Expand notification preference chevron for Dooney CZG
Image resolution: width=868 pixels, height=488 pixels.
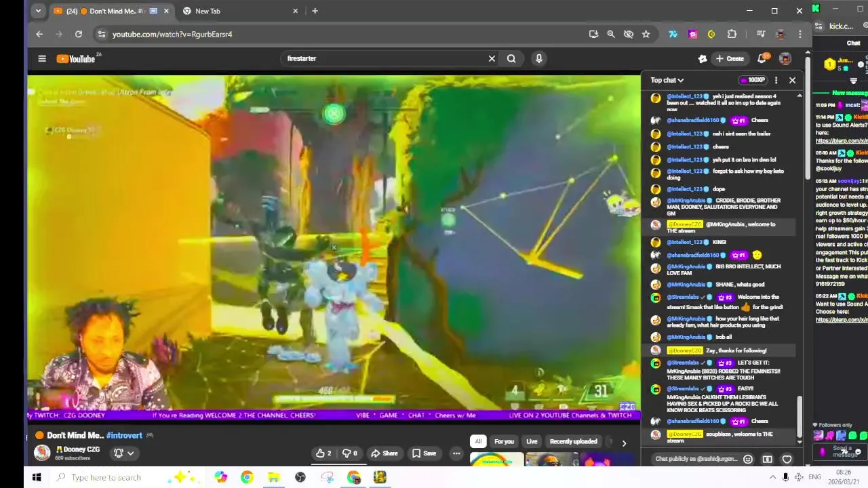[x=130, y=453]
